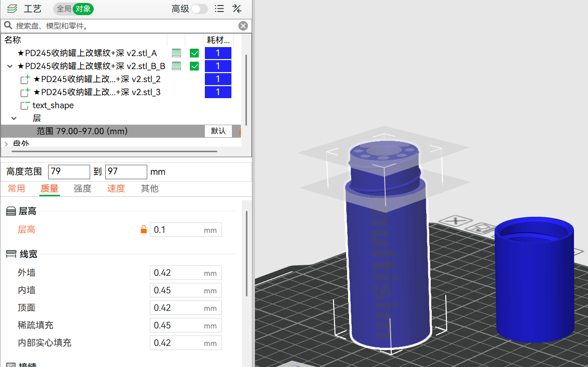
Task: Toggle the 高级 advanced mode switch
Action: coord(199,9)
